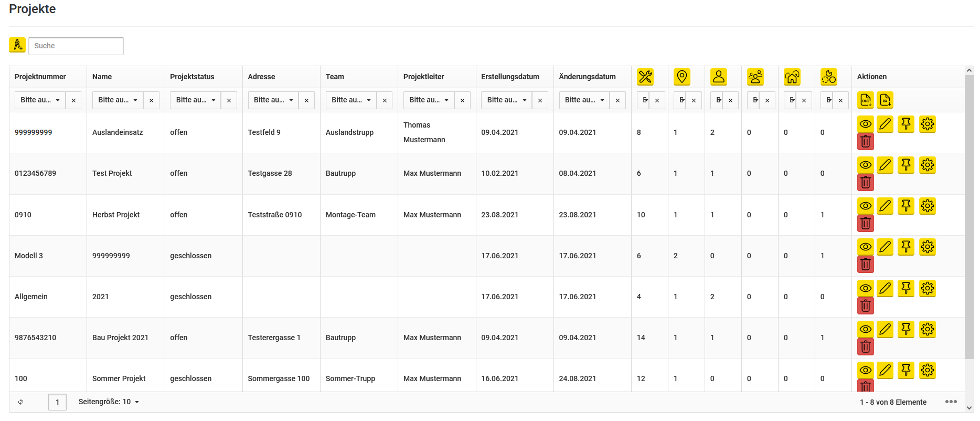Viewport: 980px width, 421px height.
Task: Click the map pin column header icon
Action: pos(682,77)
